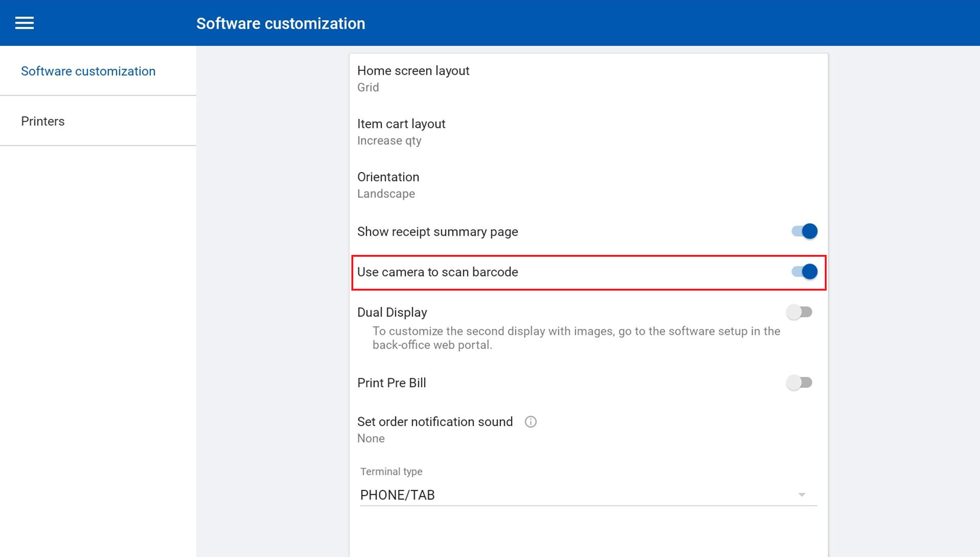The width and height of the screenshot is (980, 557).
Task: Go to Printers in the sidebar
Action: [x=43, y=121]
